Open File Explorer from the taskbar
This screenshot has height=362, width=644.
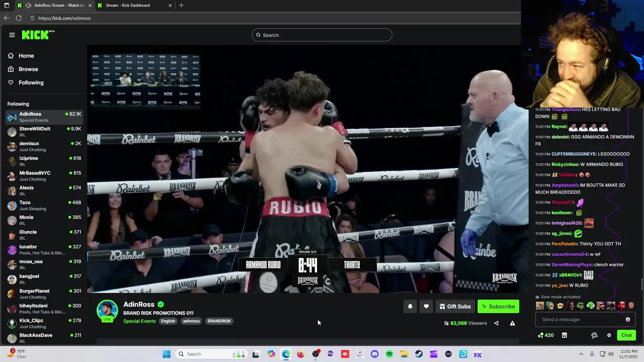point(404,354)
